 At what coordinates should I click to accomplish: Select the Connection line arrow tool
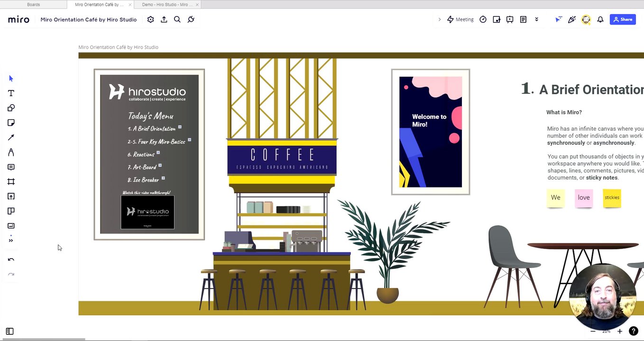(11, 137)
